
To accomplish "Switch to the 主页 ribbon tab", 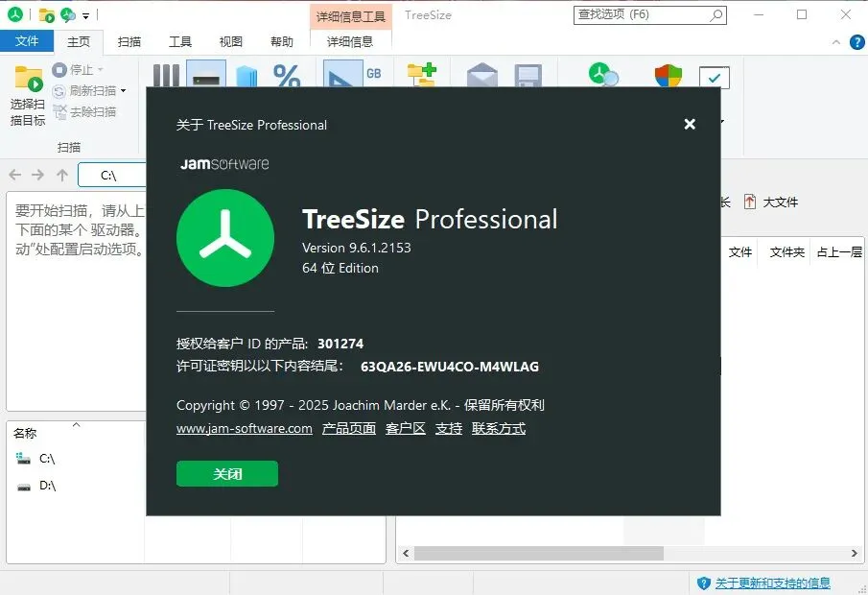I will click(x=79, y=41).
